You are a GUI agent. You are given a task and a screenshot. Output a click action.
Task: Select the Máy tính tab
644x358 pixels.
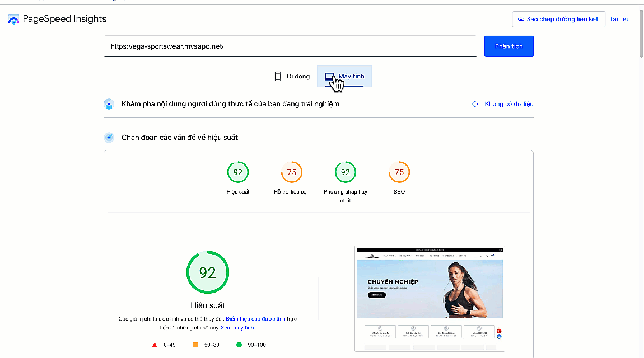tap(344, 77)
